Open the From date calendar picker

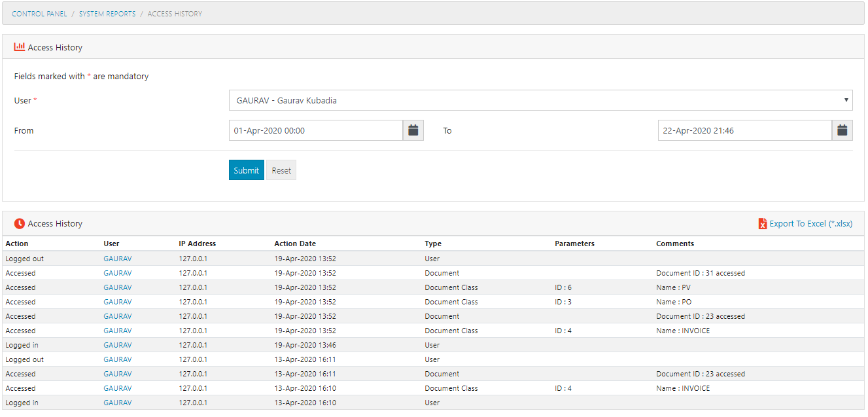(x=413, y=130)
